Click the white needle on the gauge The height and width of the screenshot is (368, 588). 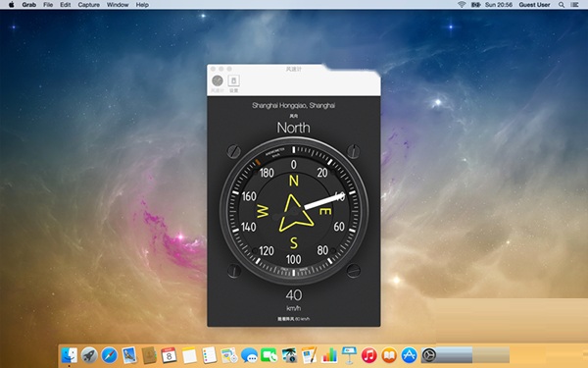click(324, 201)
